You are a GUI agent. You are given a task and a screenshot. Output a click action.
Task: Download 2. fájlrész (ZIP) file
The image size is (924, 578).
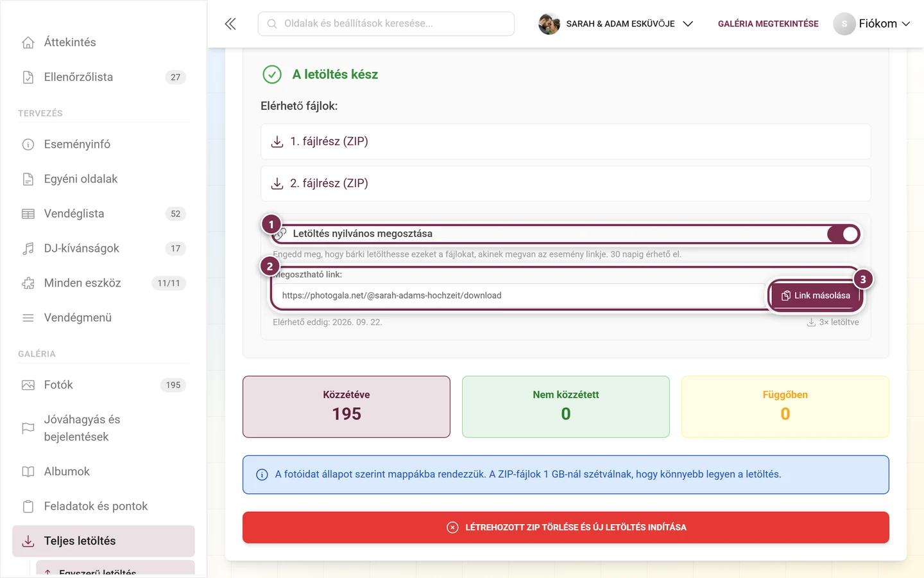(x=566, y=184)
